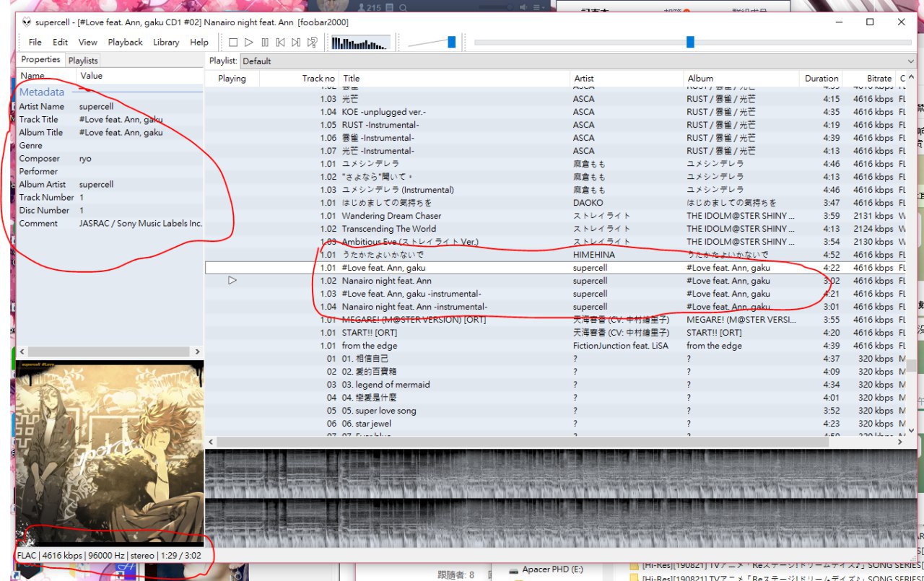This screenshot has height=581, width=924.
Task: Select track 'Nanairo night feat. Ann' 1.02
Action: (556, 281)
